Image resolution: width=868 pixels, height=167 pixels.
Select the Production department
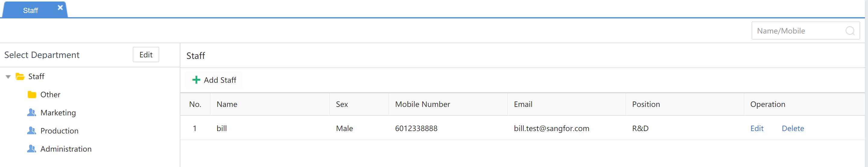59,131
